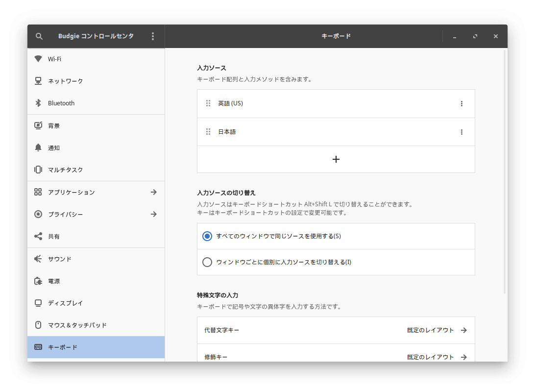
Task: Switch to Bluetooth settings panel
Action: click(96, 103)
